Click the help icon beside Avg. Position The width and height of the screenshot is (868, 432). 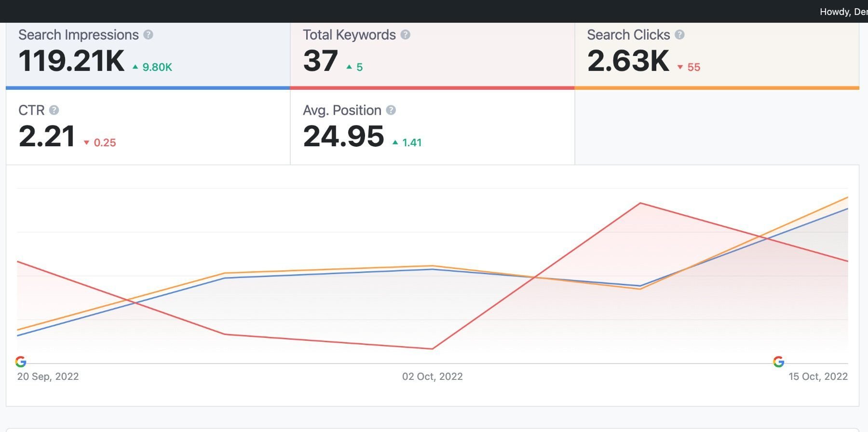(391, 111)
